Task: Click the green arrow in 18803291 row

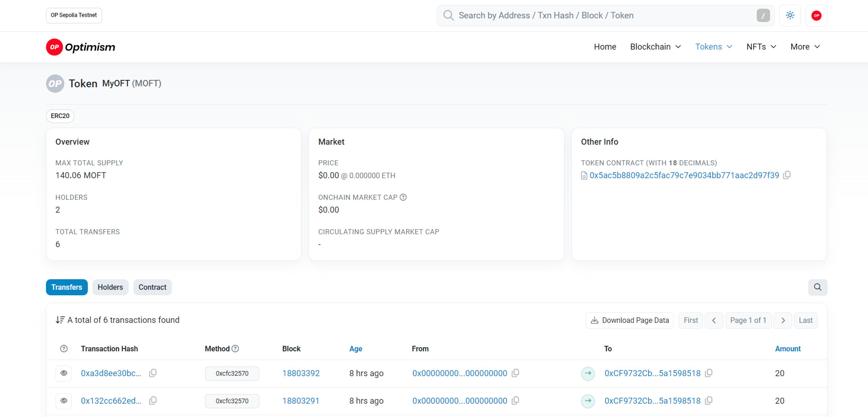Action: [588, 401]
